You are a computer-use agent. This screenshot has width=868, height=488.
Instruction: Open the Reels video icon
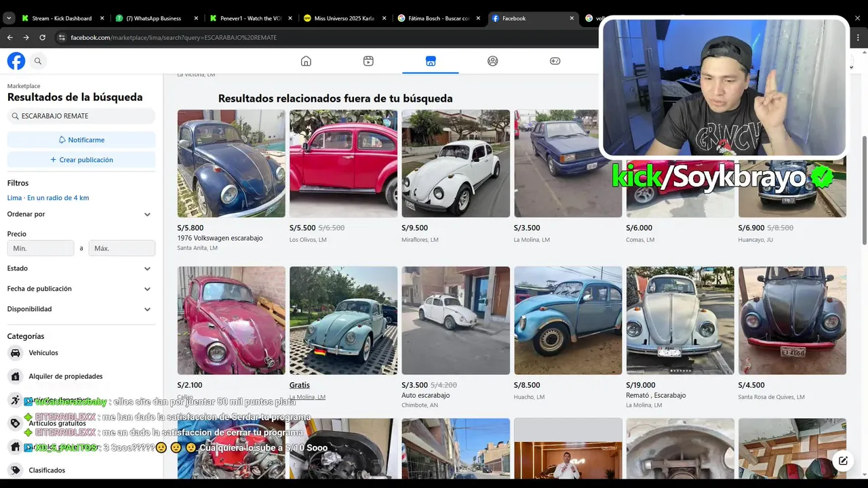[368, 61]
